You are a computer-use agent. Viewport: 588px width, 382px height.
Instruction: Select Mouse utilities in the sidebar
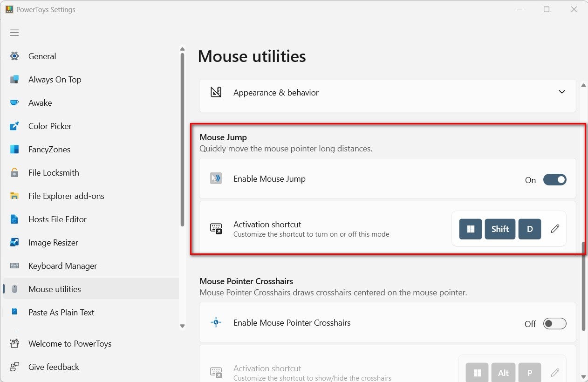point(91,289)
